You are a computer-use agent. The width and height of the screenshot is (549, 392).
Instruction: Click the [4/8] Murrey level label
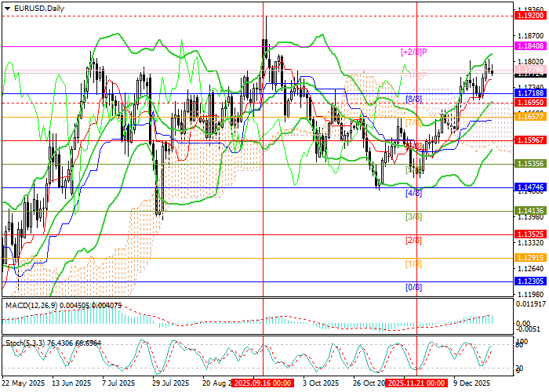[x=413, y=193]
